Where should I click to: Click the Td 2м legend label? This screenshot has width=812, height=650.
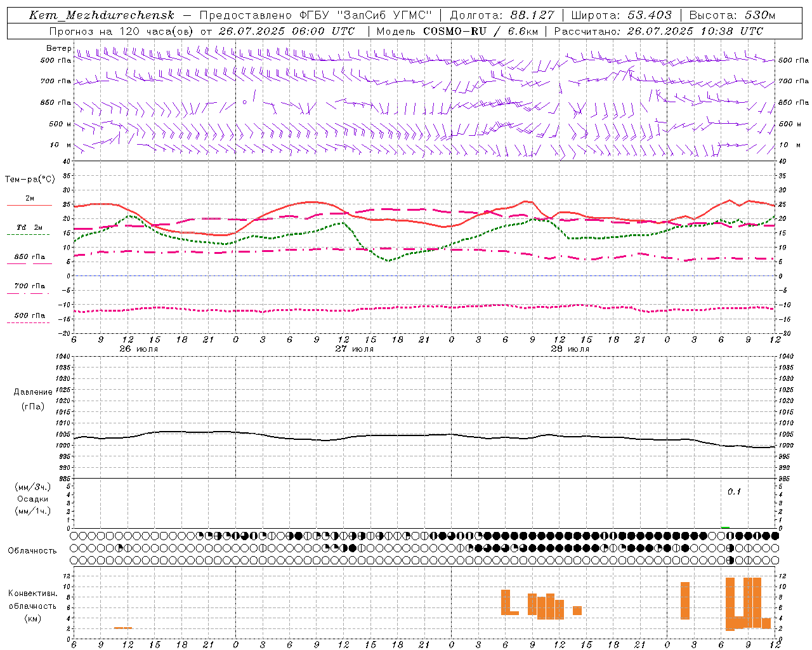[x=30, y=227]
